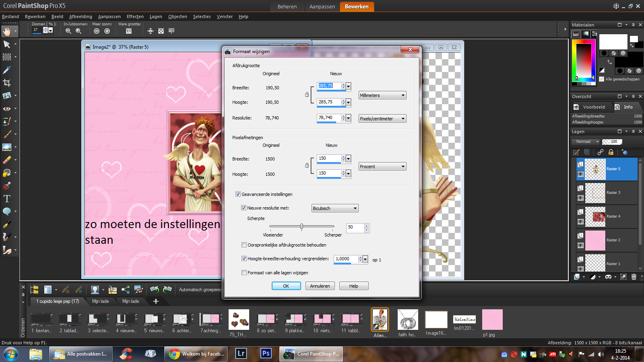The image size is (644, 362).
Task: Activate the Crop tool
Action: click(7, 83)
